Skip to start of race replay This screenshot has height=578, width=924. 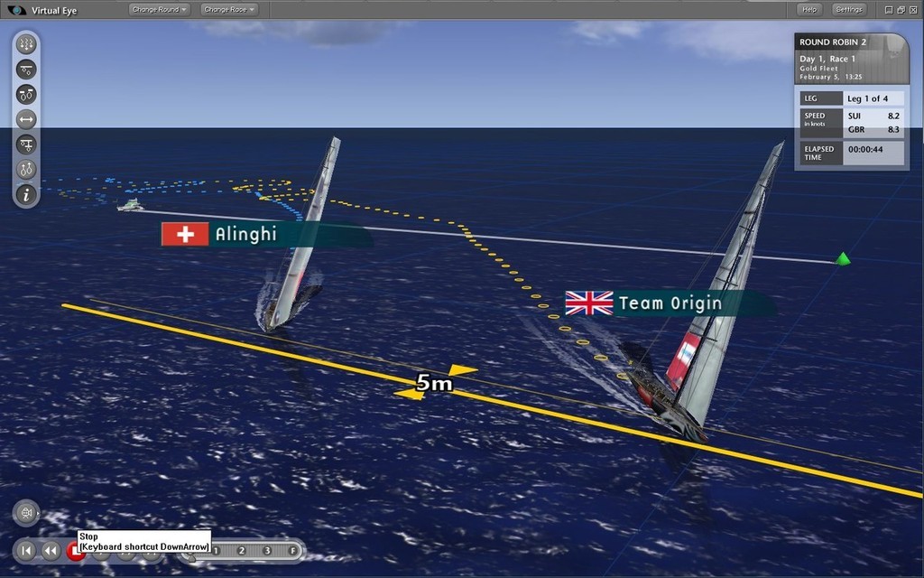click(26, 551)
